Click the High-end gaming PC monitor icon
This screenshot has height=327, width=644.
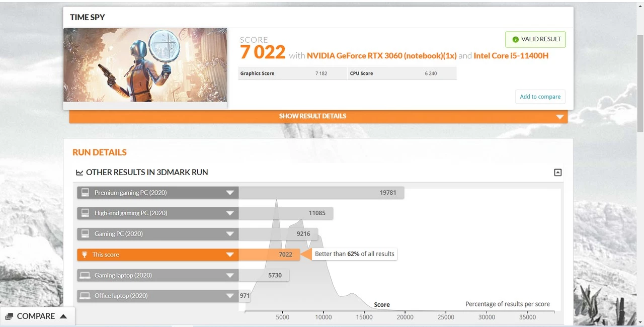[x=85, y=213]
